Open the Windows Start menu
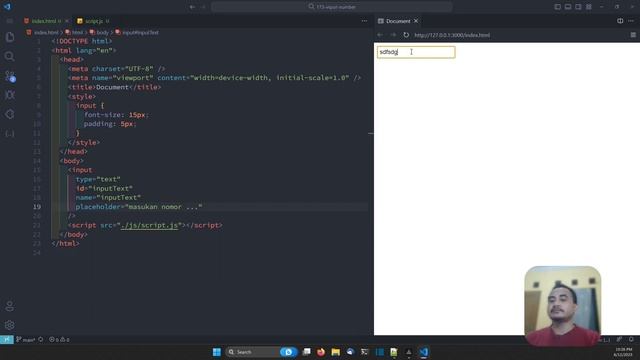640x360 pixels. (217, 352)
